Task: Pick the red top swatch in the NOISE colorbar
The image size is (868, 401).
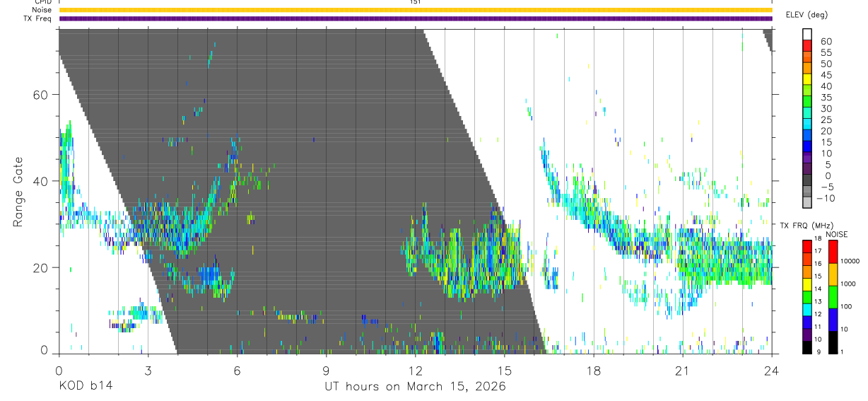Action: (x=833, y=252)
